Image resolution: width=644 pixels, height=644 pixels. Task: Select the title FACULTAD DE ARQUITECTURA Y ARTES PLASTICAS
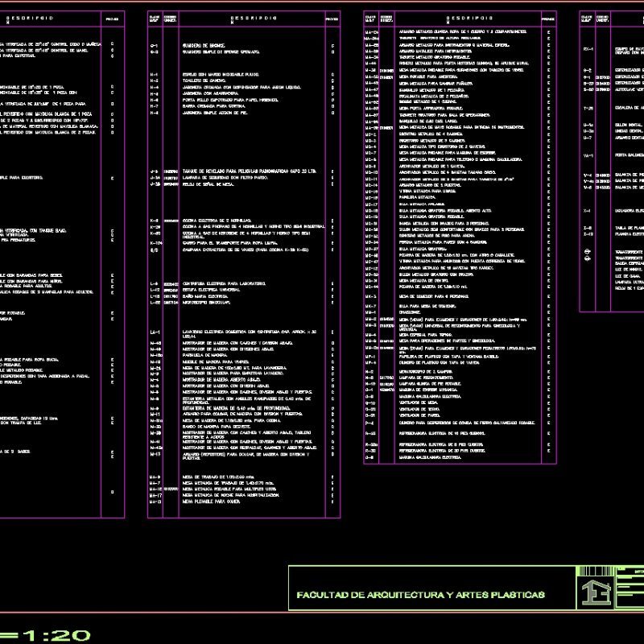point(421,594)
